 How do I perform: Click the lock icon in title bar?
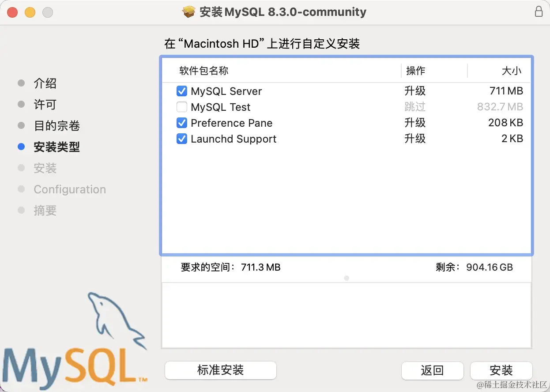tap(539, 12)
